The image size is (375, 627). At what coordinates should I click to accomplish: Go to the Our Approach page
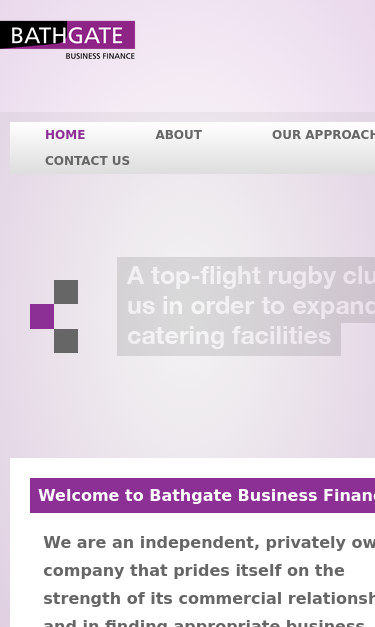point(323,135)
